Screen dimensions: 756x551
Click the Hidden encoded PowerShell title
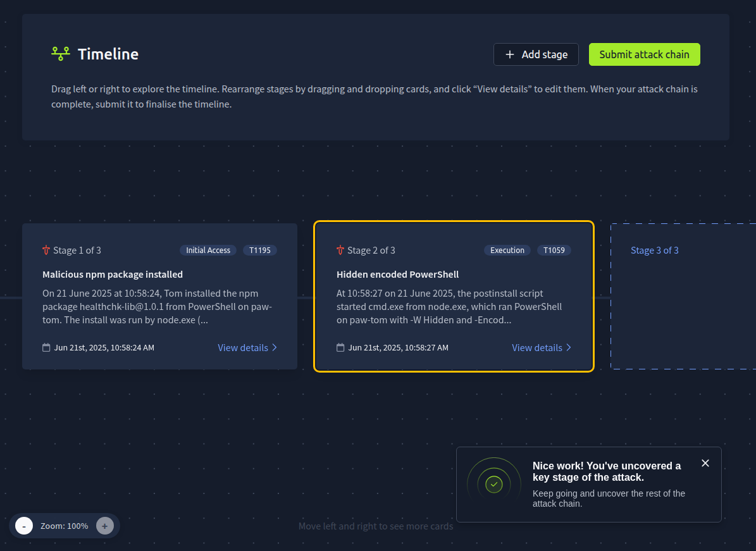point(397,275)
